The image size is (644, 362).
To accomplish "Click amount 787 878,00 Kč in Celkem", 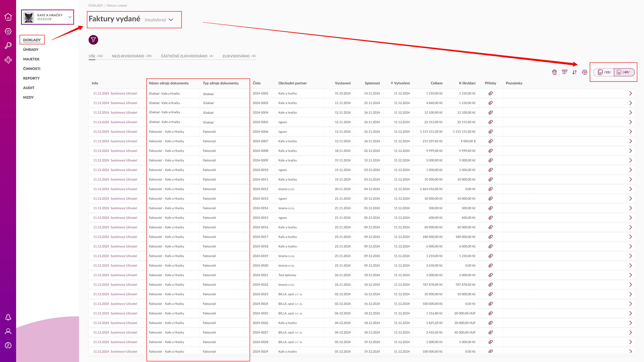I will click(x=433, y=285).
